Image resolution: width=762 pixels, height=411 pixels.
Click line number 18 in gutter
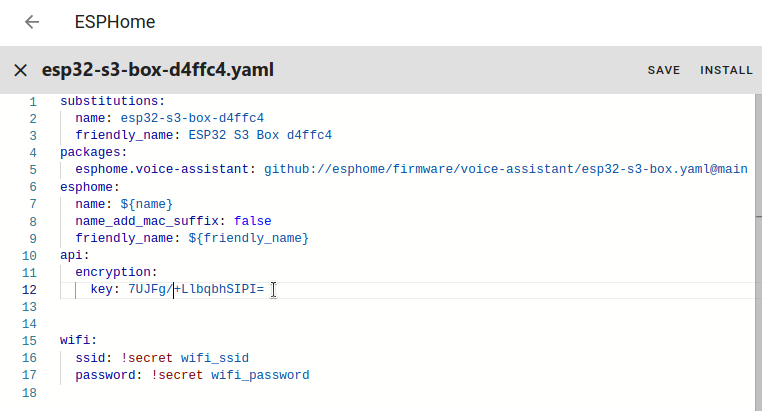click(x=30, y=393)
